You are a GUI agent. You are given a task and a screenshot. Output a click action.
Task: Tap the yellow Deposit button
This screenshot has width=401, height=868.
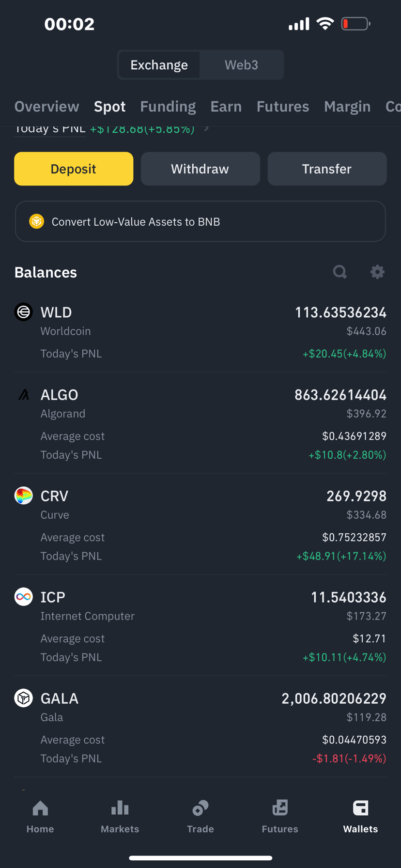coord(74,169)
